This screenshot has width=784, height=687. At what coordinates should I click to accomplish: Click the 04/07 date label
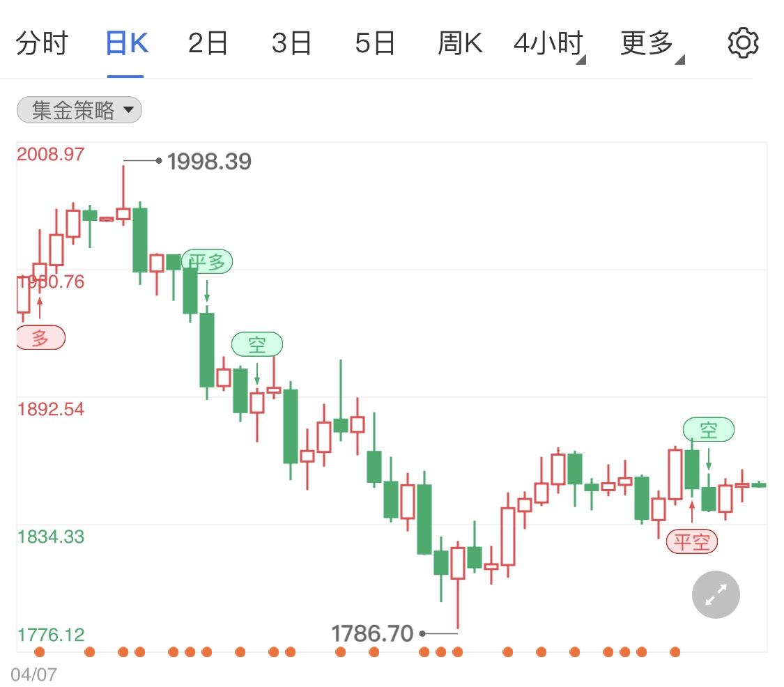pos(33,674)
